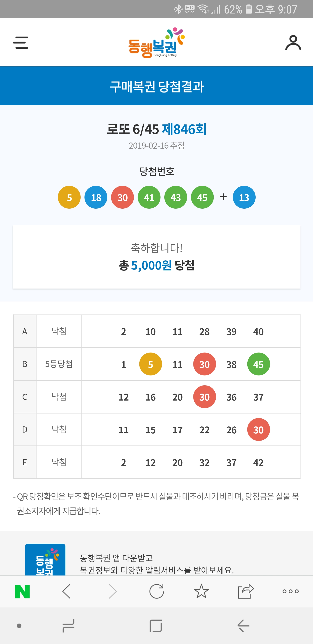This screenshot has height=644, width=313.
Task: Bookmark page with the star icon
Action: pyautogui.click(x=201, y=592)
